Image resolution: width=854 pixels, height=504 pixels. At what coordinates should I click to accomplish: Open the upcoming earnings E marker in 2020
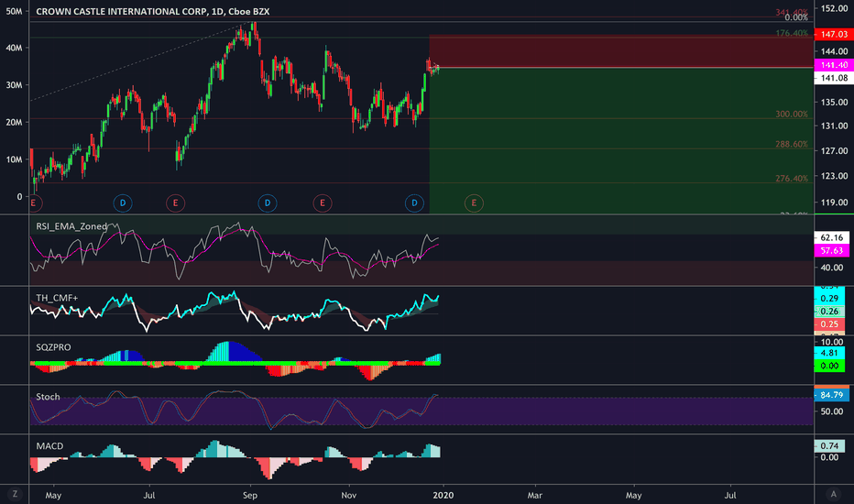[x=474, y=203]
